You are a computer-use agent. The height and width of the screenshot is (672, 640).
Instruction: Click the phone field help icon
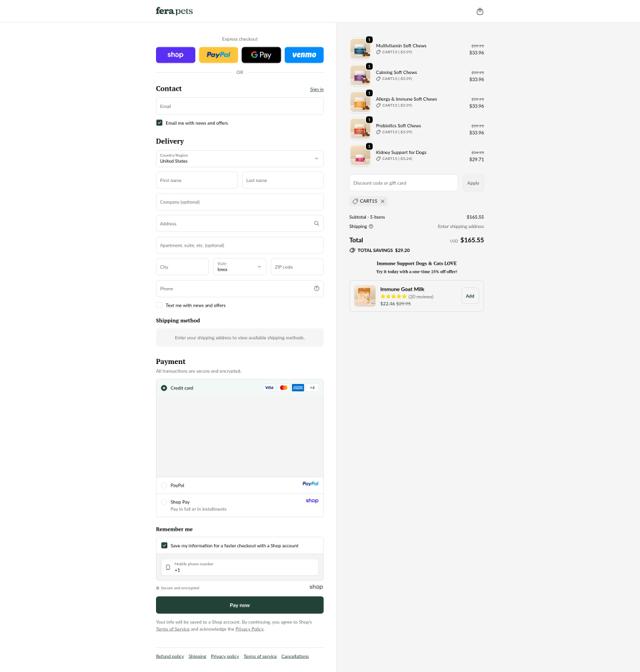[316, 288]
